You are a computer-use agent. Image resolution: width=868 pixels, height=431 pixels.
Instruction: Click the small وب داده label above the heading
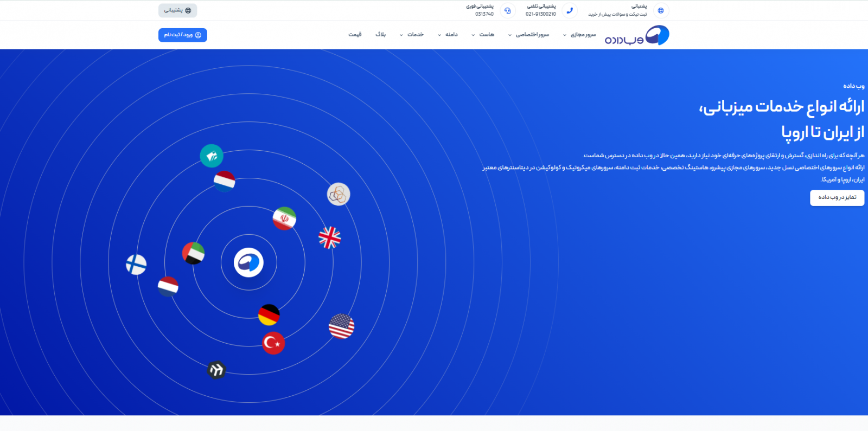click(x=854, y=86)
